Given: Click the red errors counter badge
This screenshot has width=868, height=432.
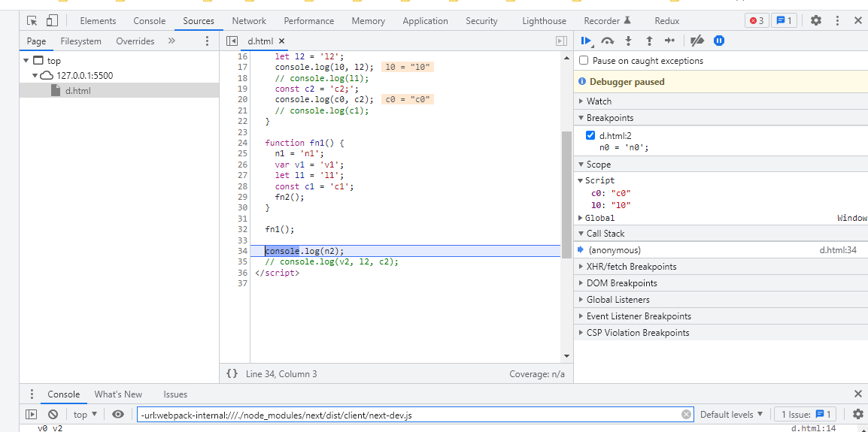Looking at the screenshot, I should tap(757, 20).
